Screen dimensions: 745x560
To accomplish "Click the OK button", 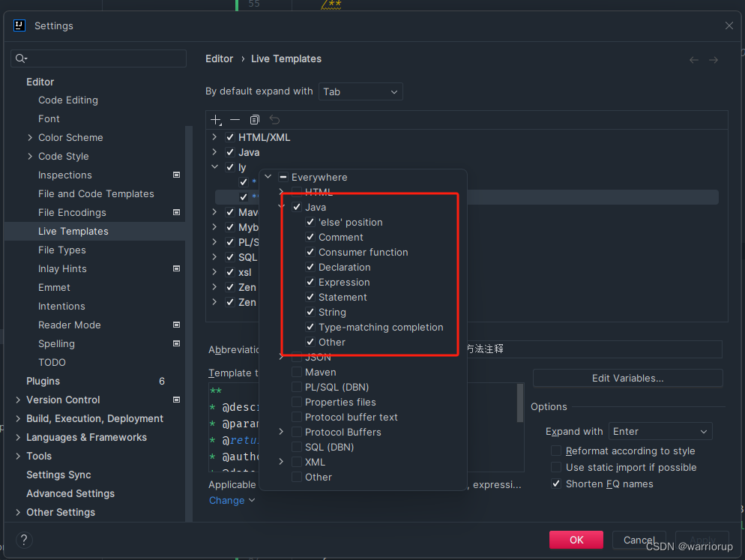I will (x=576, y=540).
